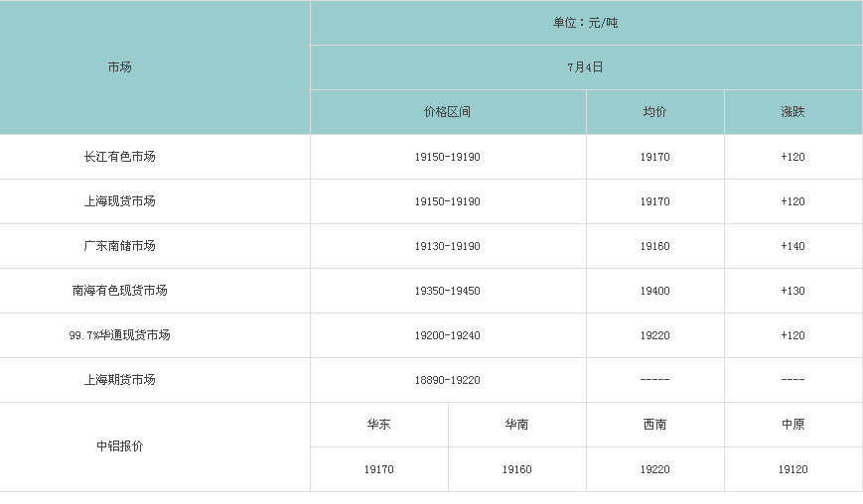Select the 99.7%华通现货市场 row label
863x504 pixels.
pos(119,335)
